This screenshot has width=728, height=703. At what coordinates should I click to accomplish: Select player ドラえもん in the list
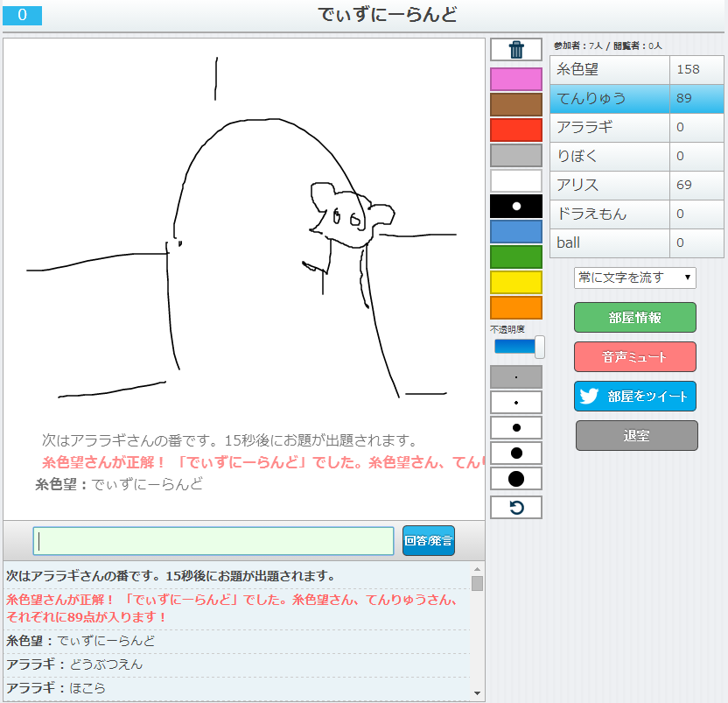pos(610,214)
